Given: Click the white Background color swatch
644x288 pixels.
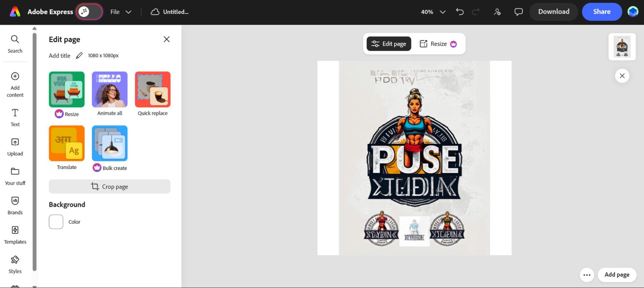Looking at the screenshot, I should pyautogui.click(x=56, y=222).
